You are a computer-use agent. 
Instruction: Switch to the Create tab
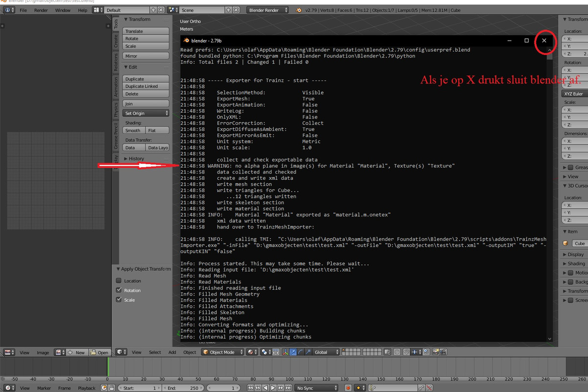[116, 42]
